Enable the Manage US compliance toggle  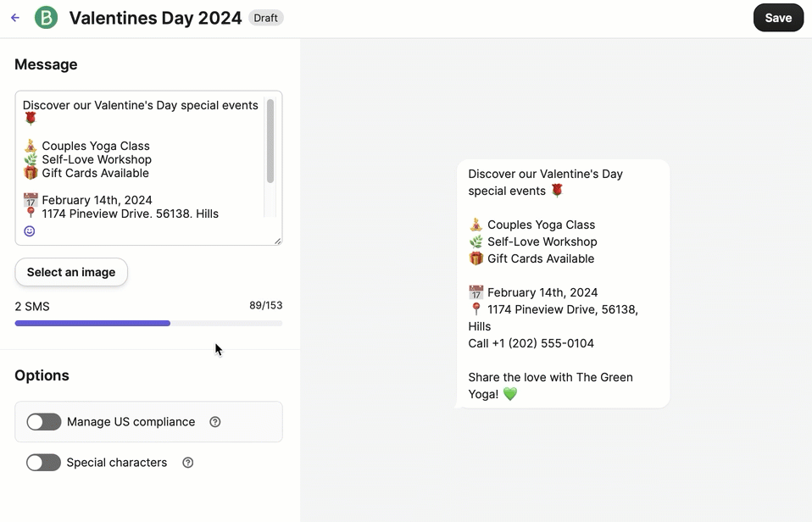point(44,422)
